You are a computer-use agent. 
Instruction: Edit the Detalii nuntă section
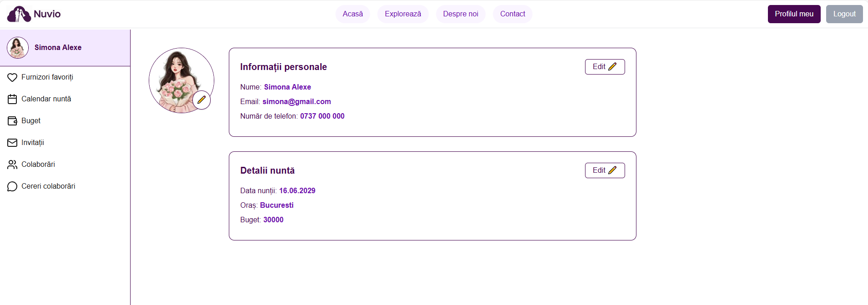point(605,170)
